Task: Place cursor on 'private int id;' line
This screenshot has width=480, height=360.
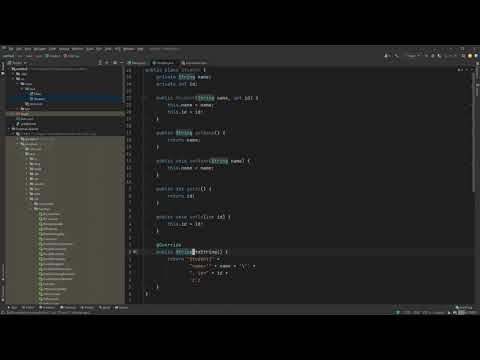Action: [x=177, y=84]
